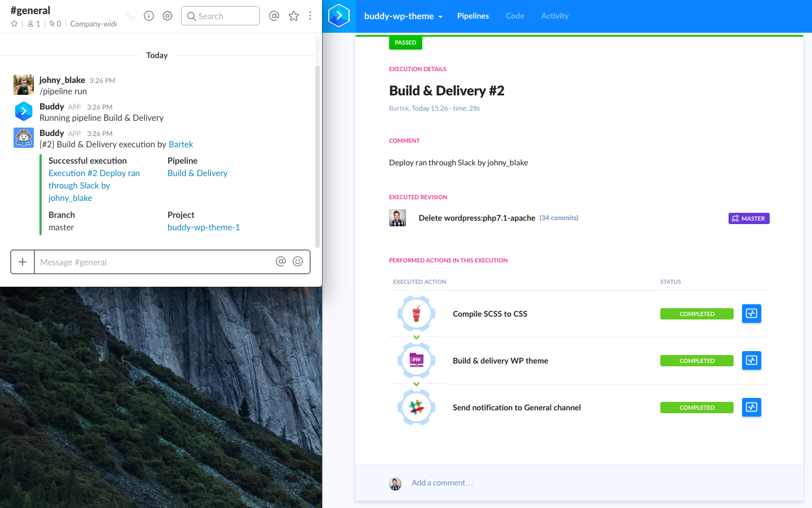Open the Pipelines tab
This screenshot has height=508, width=812.
tap(473, 16)
